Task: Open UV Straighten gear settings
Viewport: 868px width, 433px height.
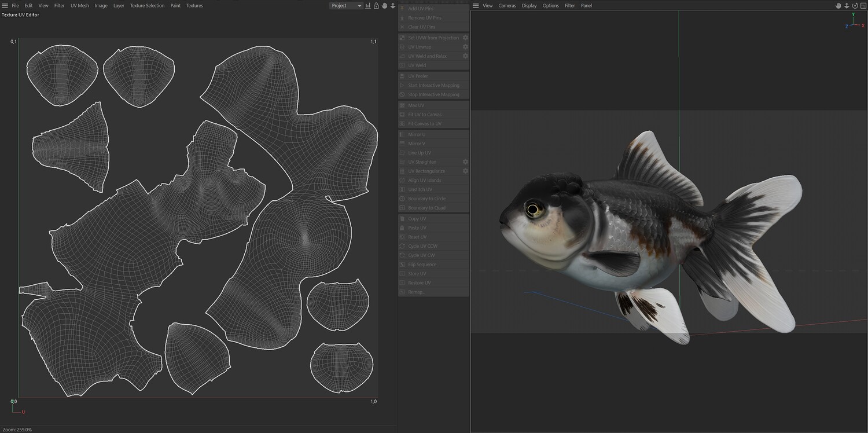Action: click(465, 162)
